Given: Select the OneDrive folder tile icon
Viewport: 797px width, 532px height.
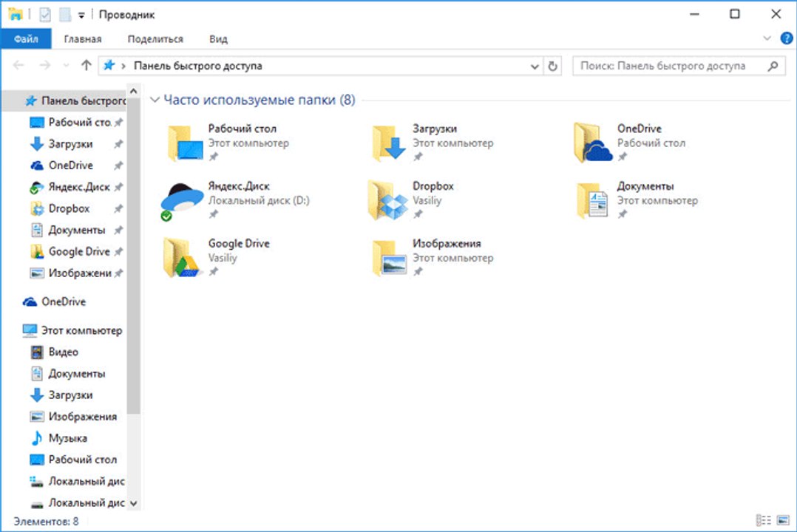Looking at the screenshot, I should 593,143.
